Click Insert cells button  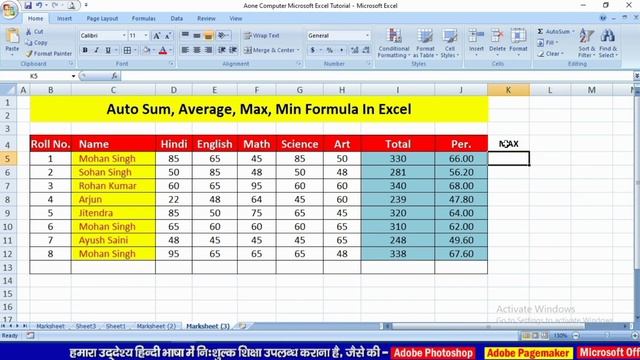pyautogui.click(x=476, y=42)
